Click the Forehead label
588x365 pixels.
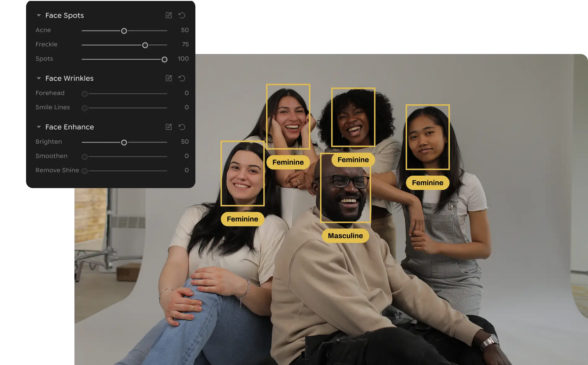[x=50, y=93]
